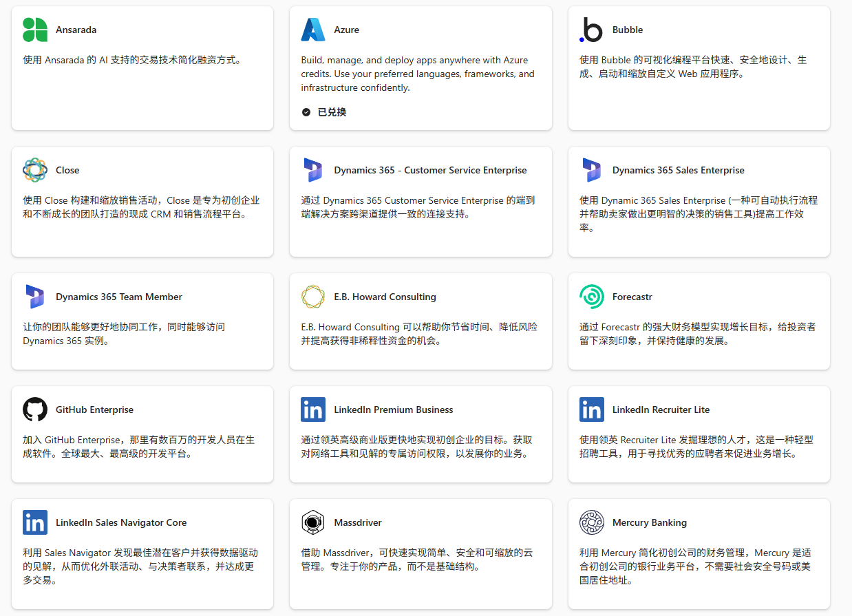Click the Customer Service Enterprise description text

pos(418,207)
